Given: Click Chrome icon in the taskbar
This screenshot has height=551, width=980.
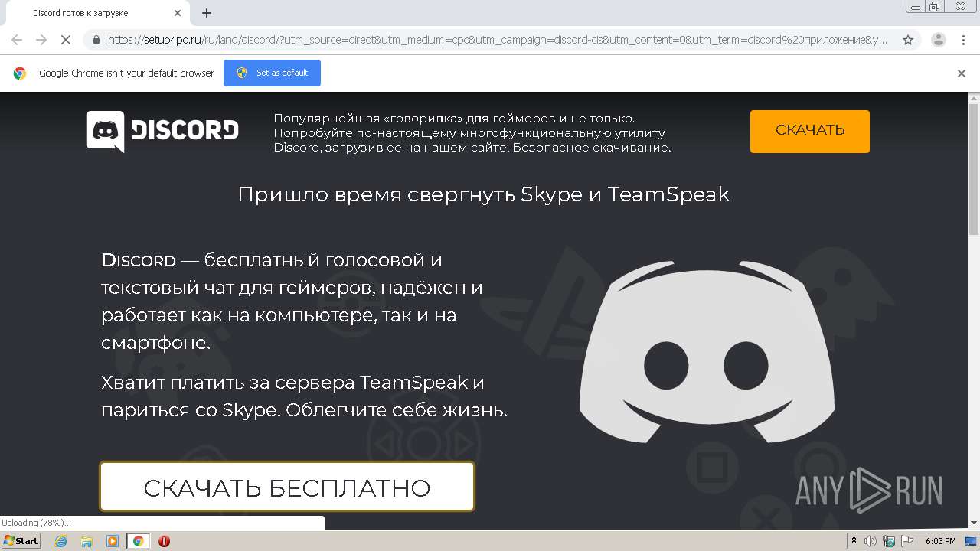Looking at the screenshot, I should click(139, 541).
